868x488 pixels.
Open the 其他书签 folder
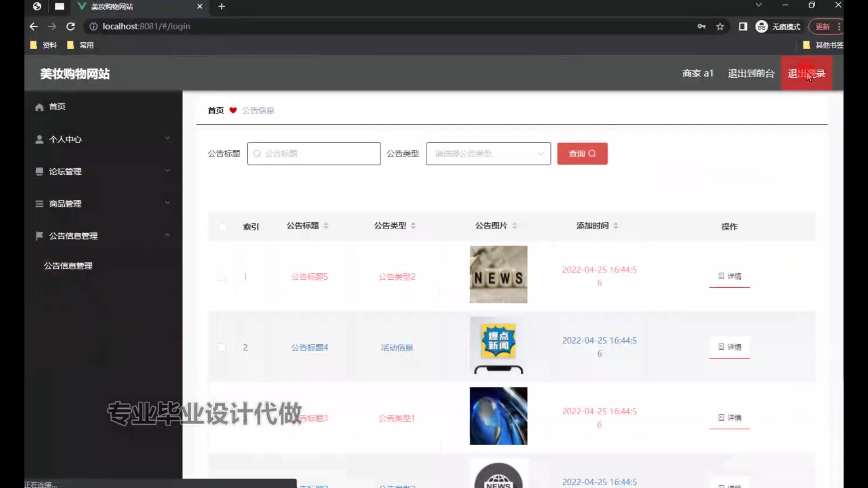coord(823,45)
